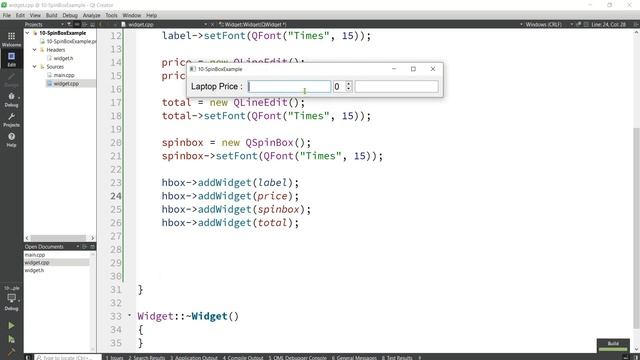Open widget.h in Open Documents list

point(56,270)
